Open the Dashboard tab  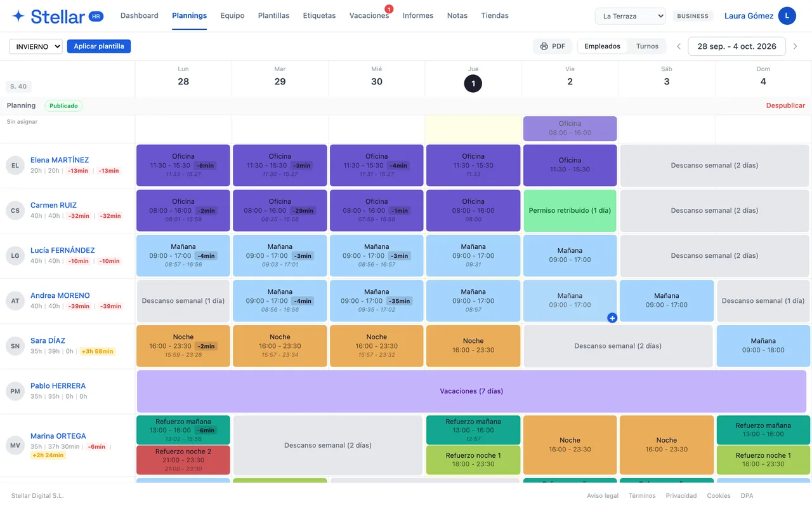pyautogui.click(x=140, y=16)
